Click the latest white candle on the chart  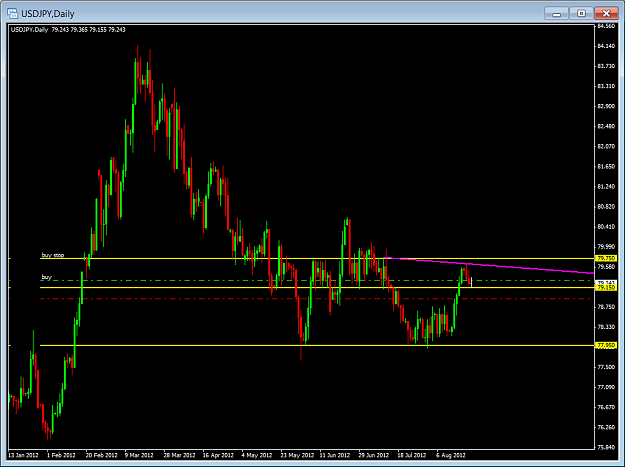(x=472, y=282)
